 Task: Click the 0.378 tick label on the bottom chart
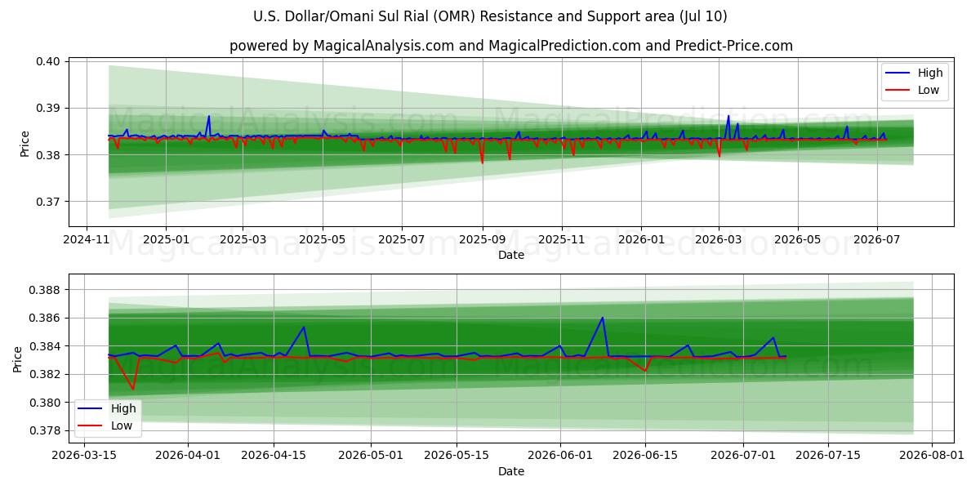pyautogui.click(x=46, y=430)
